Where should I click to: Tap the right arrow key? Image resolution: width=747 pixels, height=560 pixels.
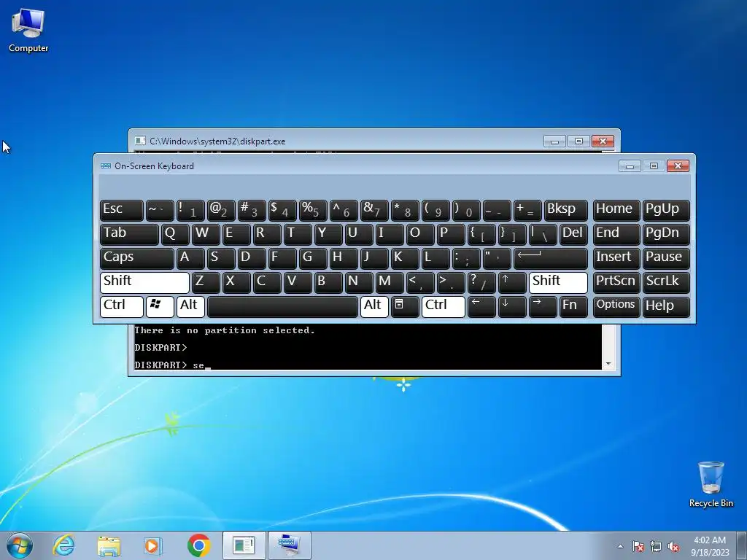(x=542, y=306)
